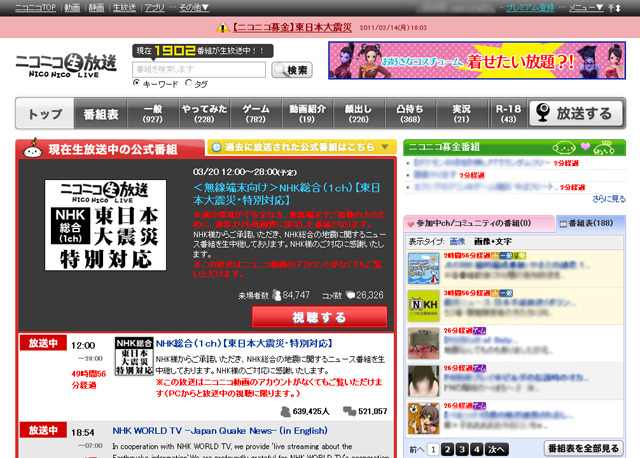Open the 凸待ち (368) category tab

point(410,114)
